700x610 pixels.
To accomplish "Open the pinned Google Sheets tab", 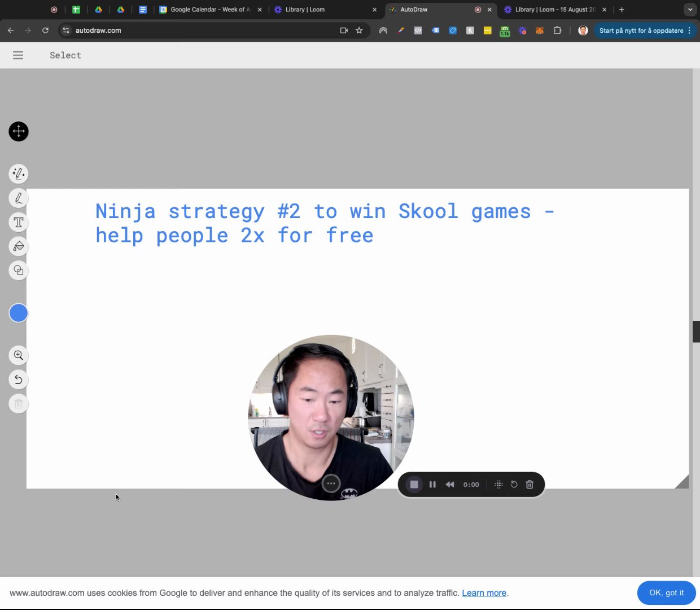I will [76, 10].
